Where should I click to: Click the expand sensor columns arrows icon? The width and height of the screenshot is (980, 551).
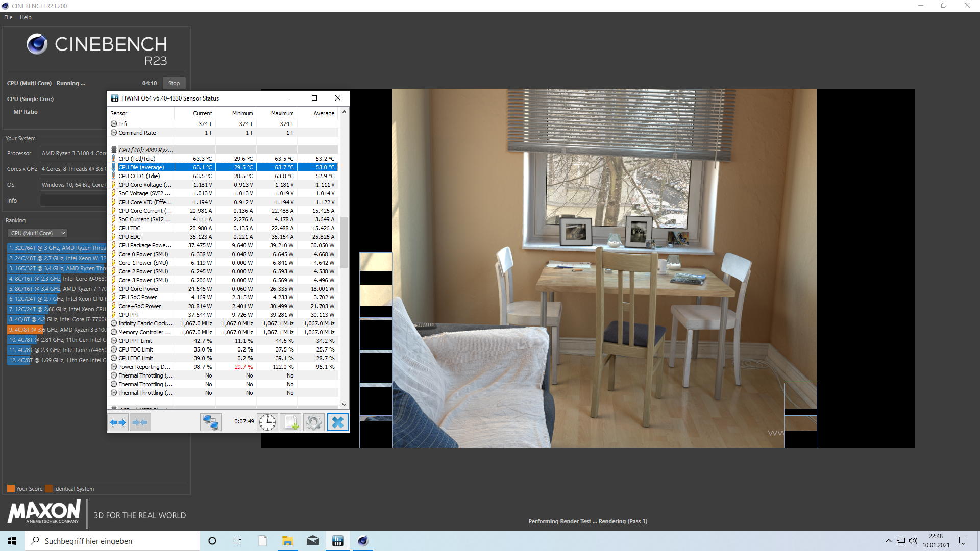(x=118, y=422)
